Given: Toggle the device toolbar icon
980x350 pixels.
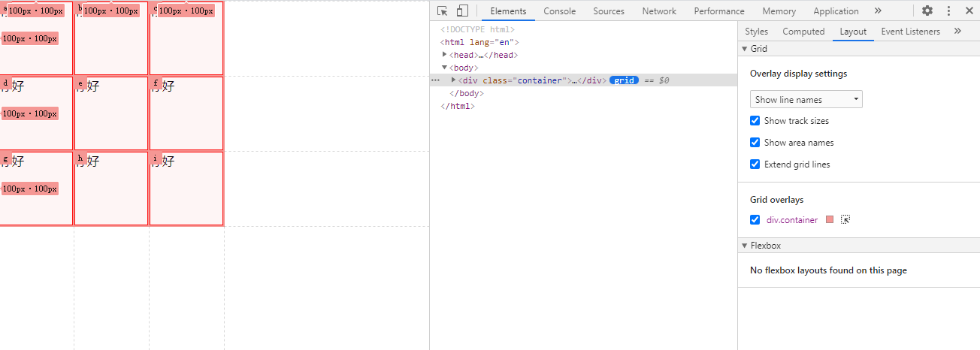Looking at the screenshot, I should click(x=462, y=11).
